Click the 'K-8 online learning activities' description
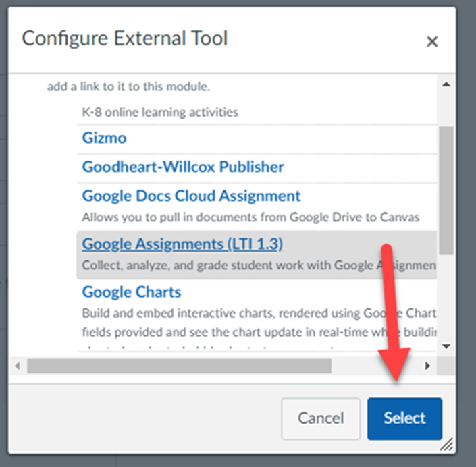This screenshot has width=476, height=467. click(x=160, y=112)
